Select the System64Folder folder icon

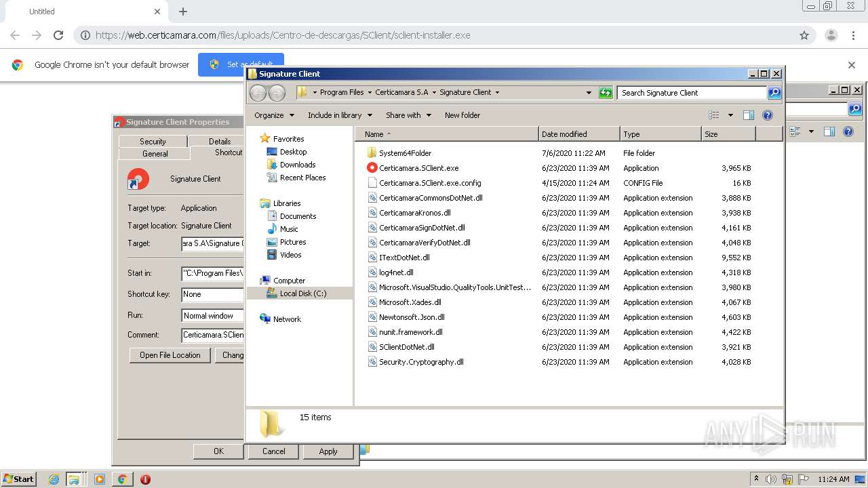tap(372, 153)
